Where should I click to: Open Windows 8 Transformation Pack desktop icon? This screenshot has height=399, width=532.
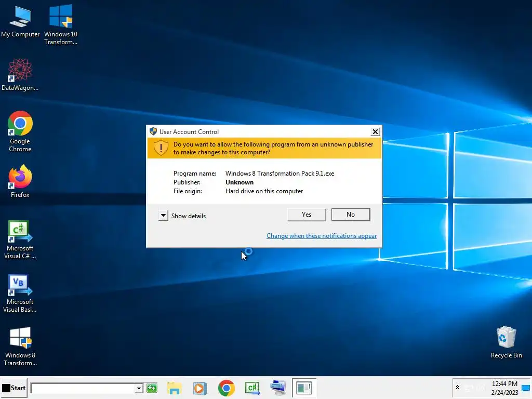[x=20, y=347]
